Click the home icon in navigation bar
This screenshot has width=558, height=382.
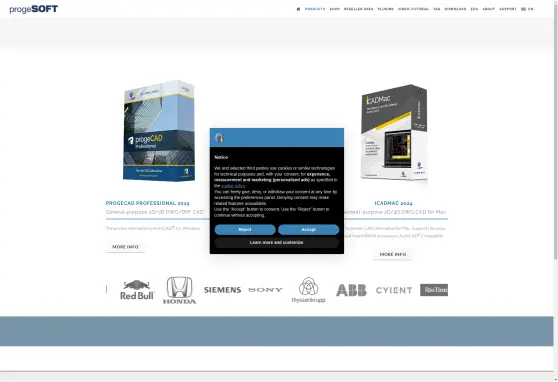click(x=298, y=9)
